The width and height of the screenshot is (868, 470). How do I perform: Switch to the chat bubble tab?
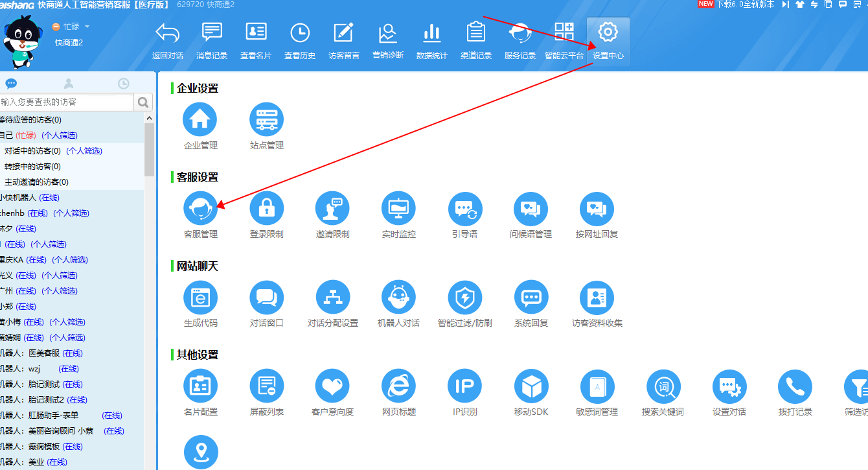(x=11, y=84)
